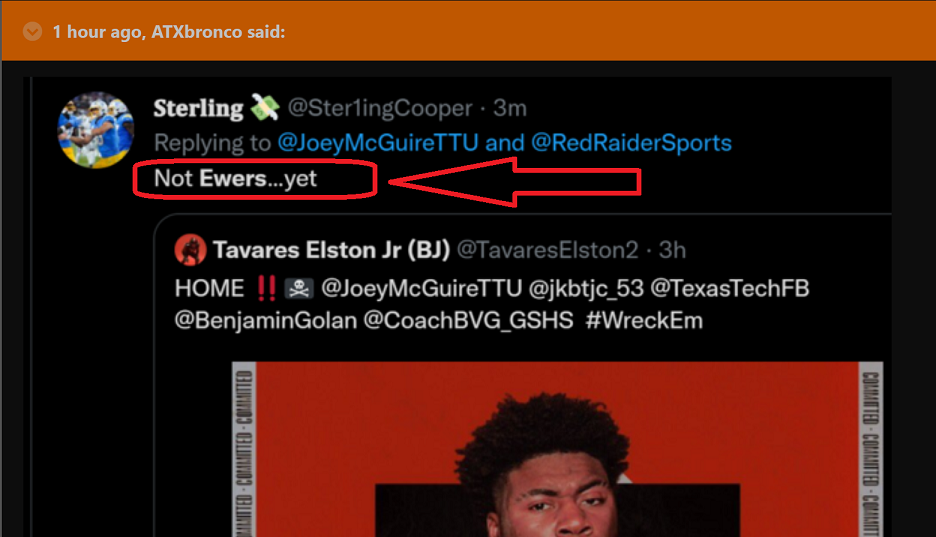Open @TexasTechFB mention
The width and height of the screenshot is (936, 537).
pos(729,289)
